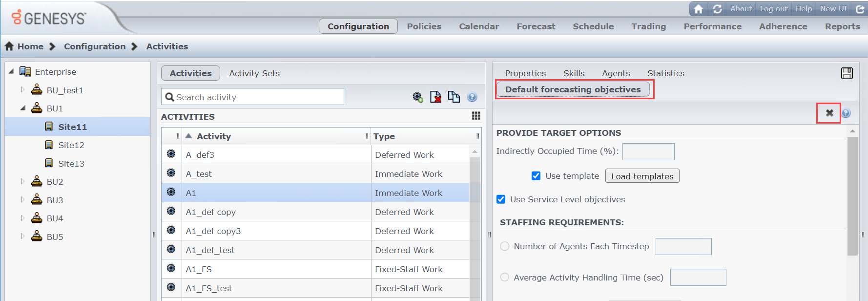
Task: Click the Load templates button
Action: click(642, 176)
